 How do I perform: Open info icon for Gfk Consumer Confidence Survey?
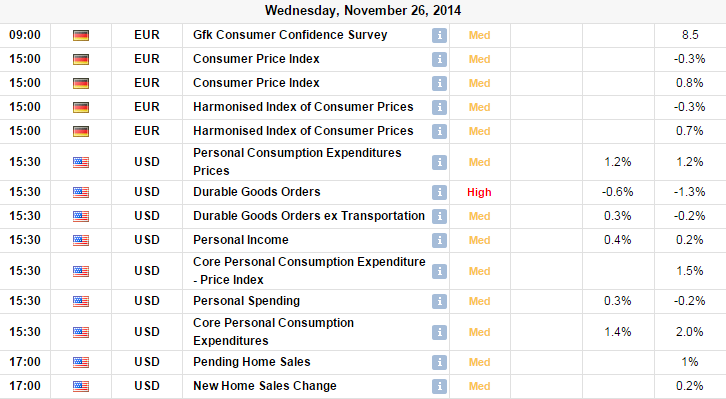coord(439,35)
